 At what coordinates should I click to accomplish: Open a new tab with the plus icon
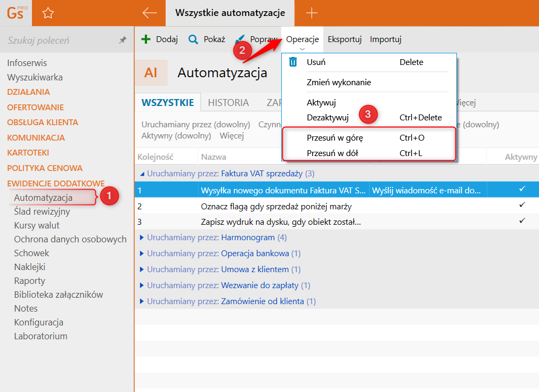tap(312, 13)
